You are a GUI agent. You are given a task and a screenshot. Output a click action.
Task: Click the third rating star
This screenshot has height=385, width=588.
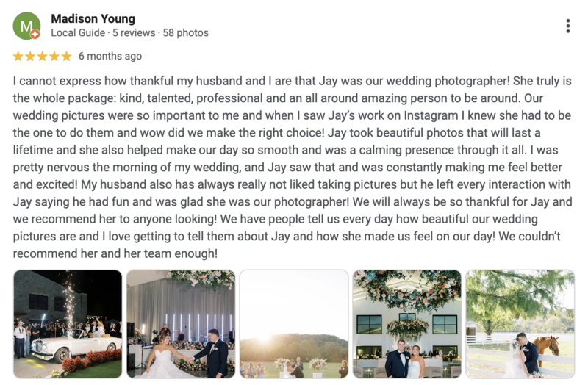click(42, 57)
